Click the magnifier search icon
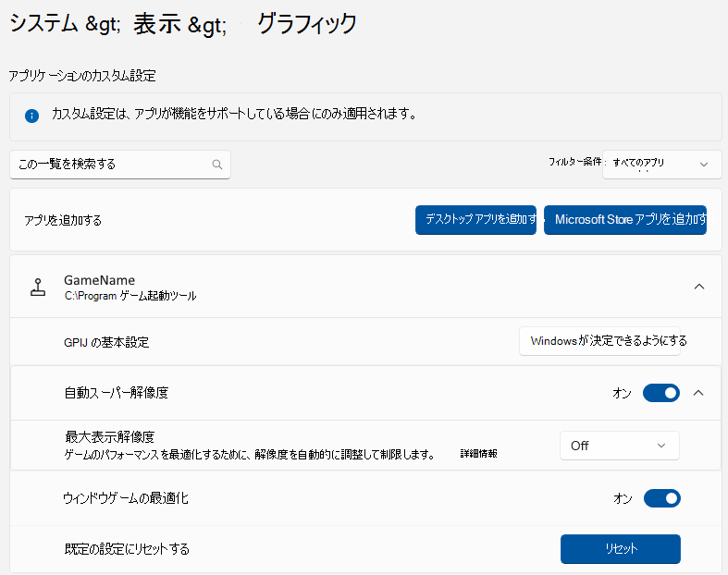Image resolution: width=728 pixels, height=575 pixels. pyautogui.click(x=216, y=165)
